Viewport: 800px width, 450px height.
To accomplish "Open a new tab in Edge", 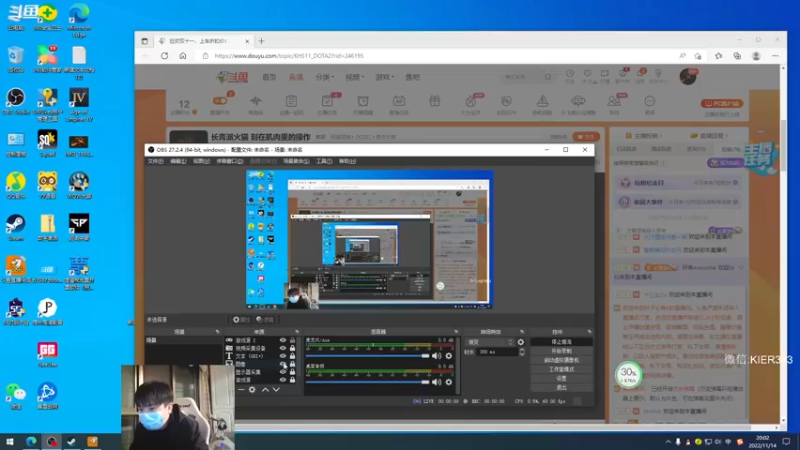I will pos(261,41).
